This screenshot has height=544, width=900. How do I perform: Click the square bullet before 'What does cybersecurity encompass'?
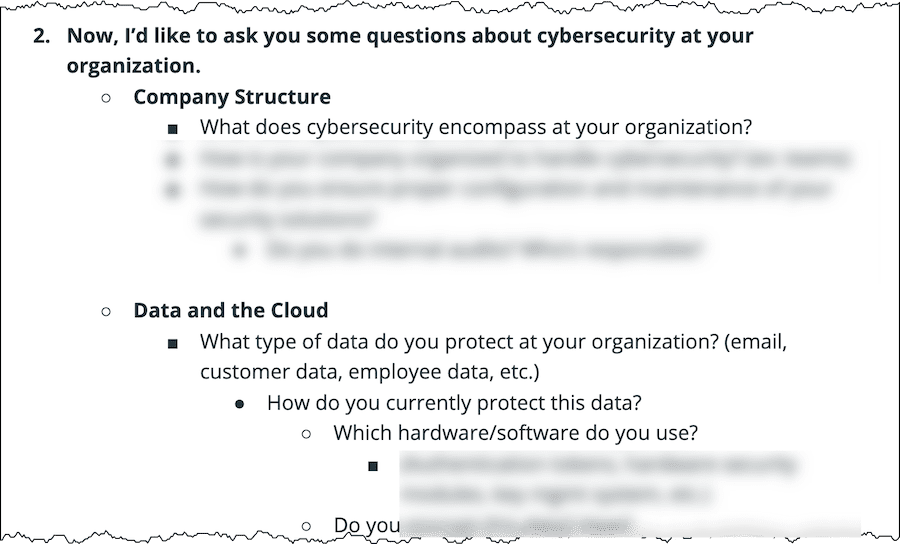pos(172,129)
